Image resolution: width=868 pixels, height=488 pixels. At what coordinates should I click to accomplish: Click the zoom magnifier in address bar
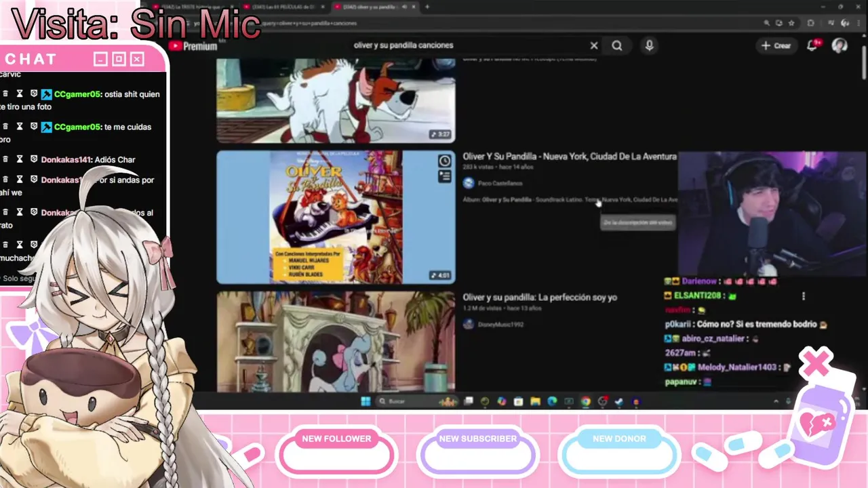[x=767, y=23]
